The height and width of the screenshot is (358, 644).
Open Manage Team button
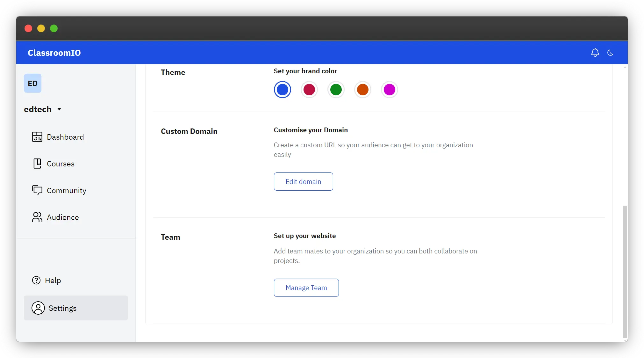pos(306,288)
